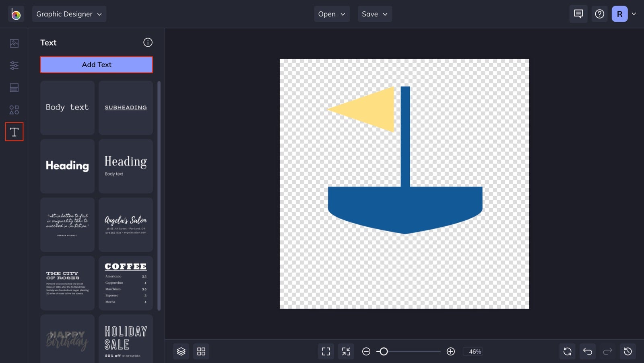The image size is (644, 363).
Task: Fit the canvas to the screen
Action: (x=326, y=351)
